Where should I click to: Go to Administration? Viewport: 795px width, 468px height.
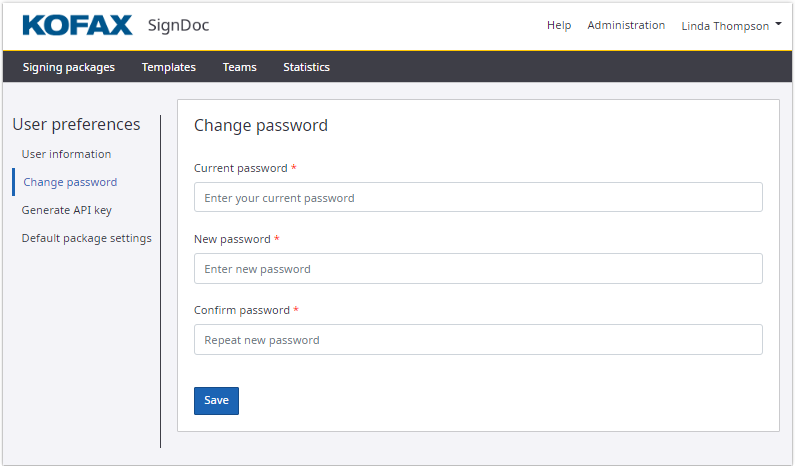point(626,25)
